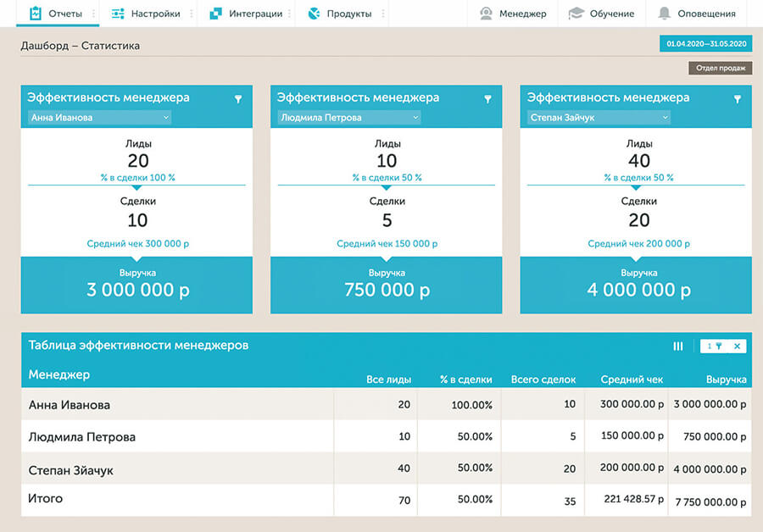Click the active filter badge in the table header

coord(715,346)
